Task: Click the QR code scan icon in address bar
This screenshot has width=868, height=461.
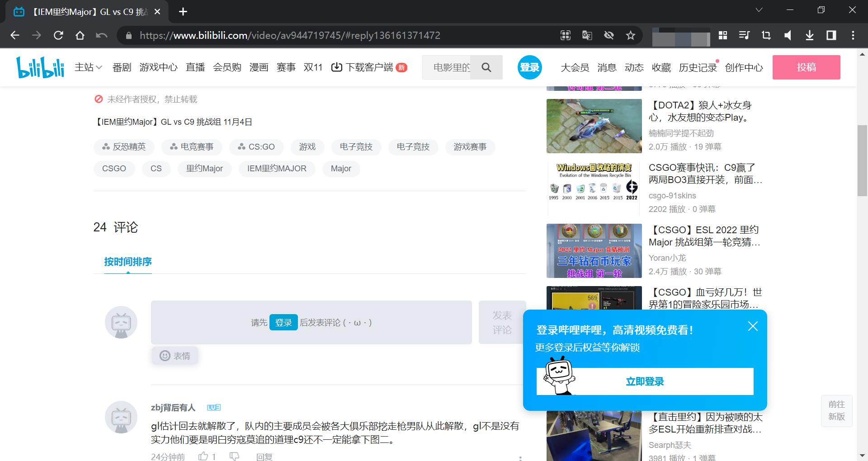Action: pyautogui.click(x=565, y=35)
